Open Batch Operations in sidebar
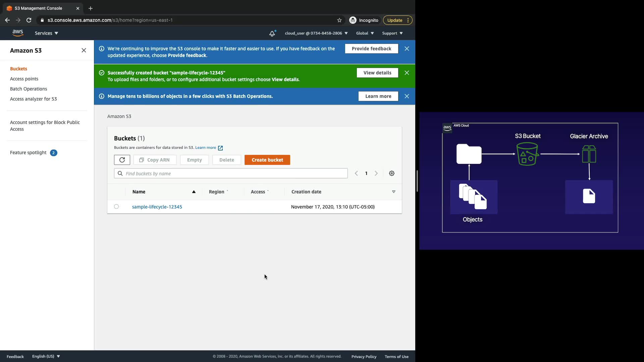This screenshot has height=362, width=644. (x=29, y=89)
